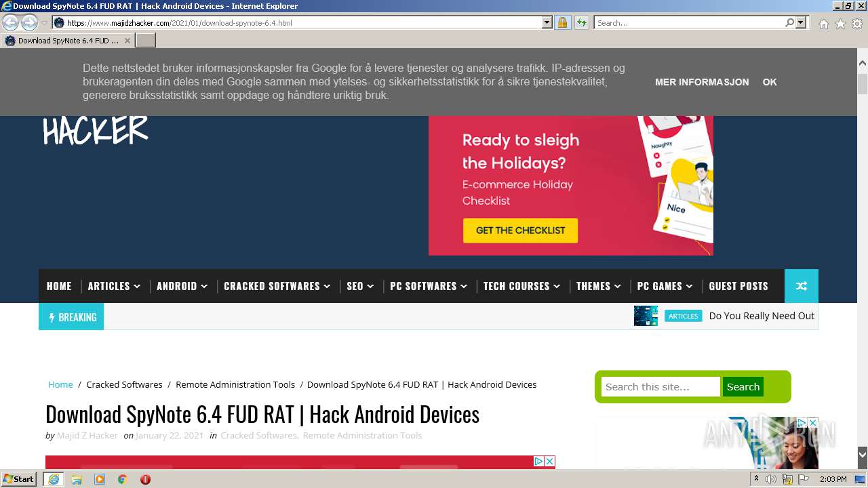Show hidden system tray icons arrow
868x488 pixels.
[x=757, y=479]
